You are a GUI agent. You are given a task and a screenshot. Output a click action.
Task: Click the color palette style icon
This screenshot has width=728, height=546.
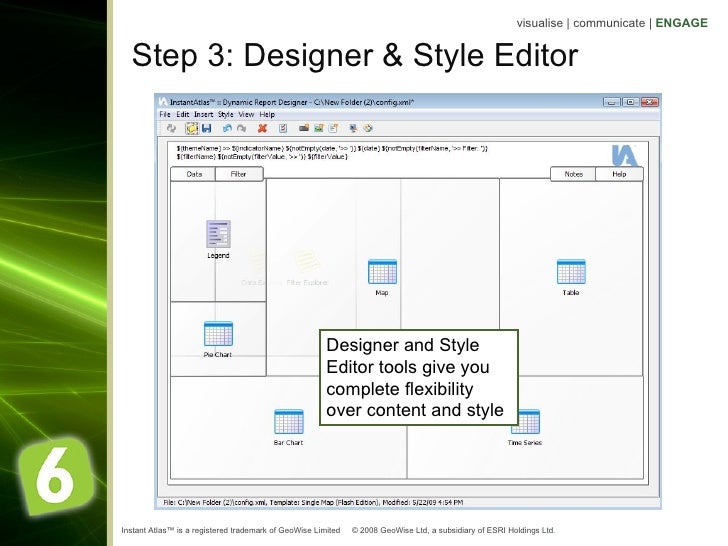pos(368,128)
